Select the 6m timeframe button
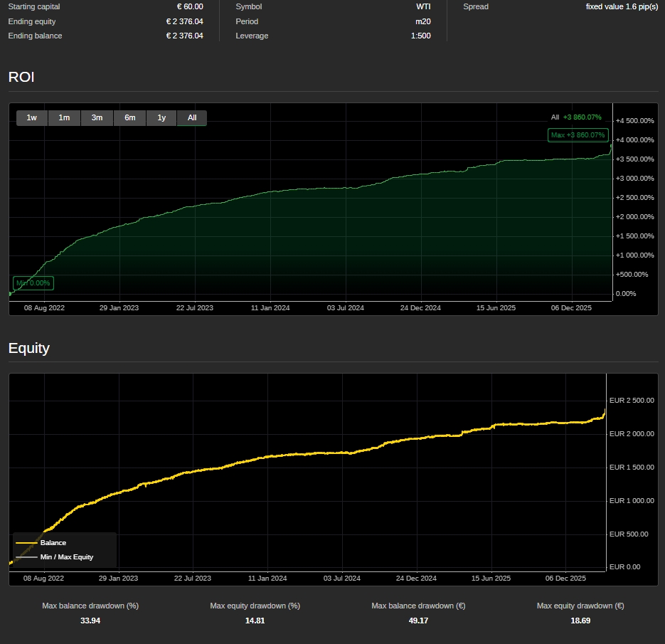665x644 pixels. [129, 118]
